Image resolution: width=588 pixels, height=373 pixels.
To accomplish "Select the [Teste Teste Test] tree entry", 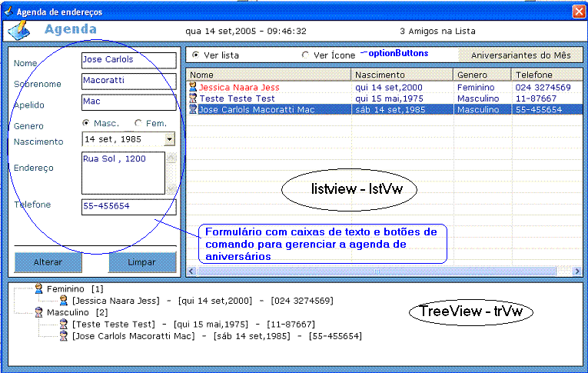I will pos(194,325).
